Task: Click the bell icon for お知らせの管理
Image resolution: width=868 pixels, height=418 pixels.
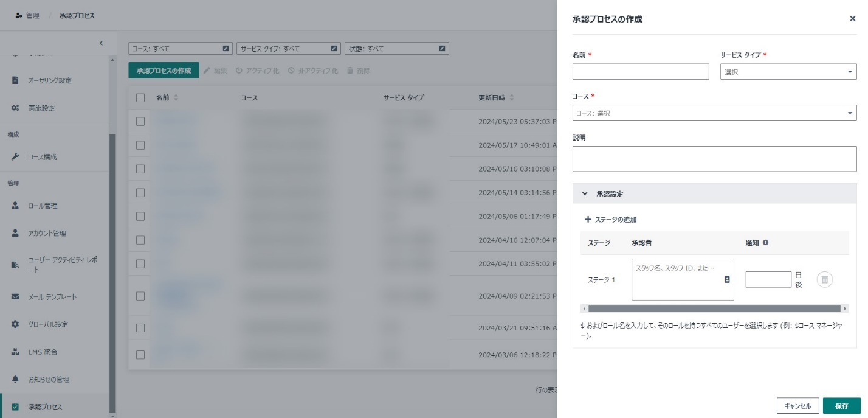Action: coord(16,379)
